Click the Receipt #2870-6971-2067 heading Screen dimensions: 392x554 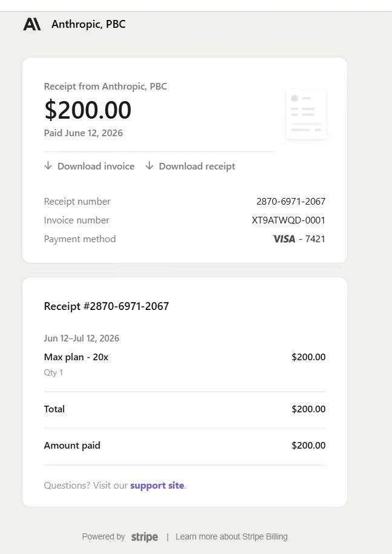click(x=106, y=306)
